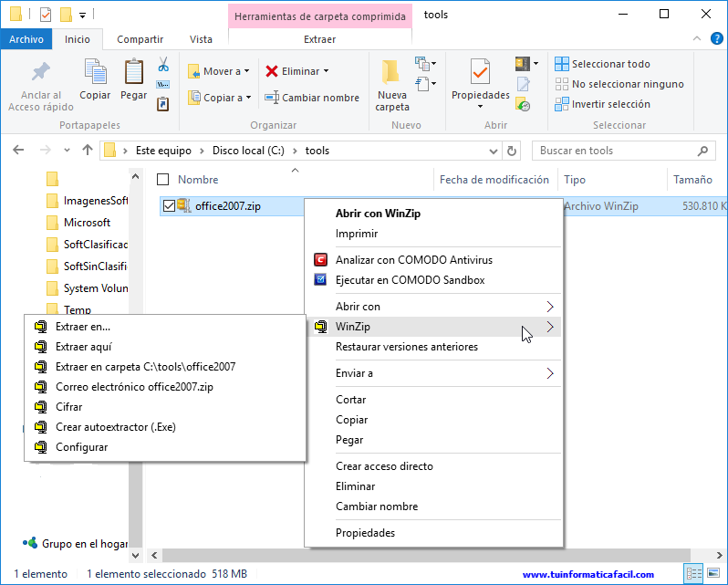Click Cambiar nombre in ribbon
This screenshot has width=728, height=585.
pyautogui.click(x=312, y=98)
